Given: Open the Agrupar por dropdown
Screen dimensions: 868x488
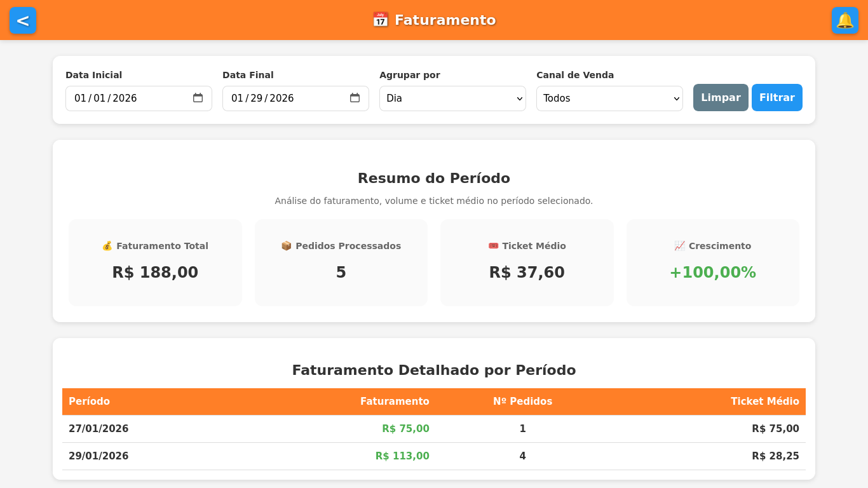Looking at the screenshot, I should click(x=452, y=98).
